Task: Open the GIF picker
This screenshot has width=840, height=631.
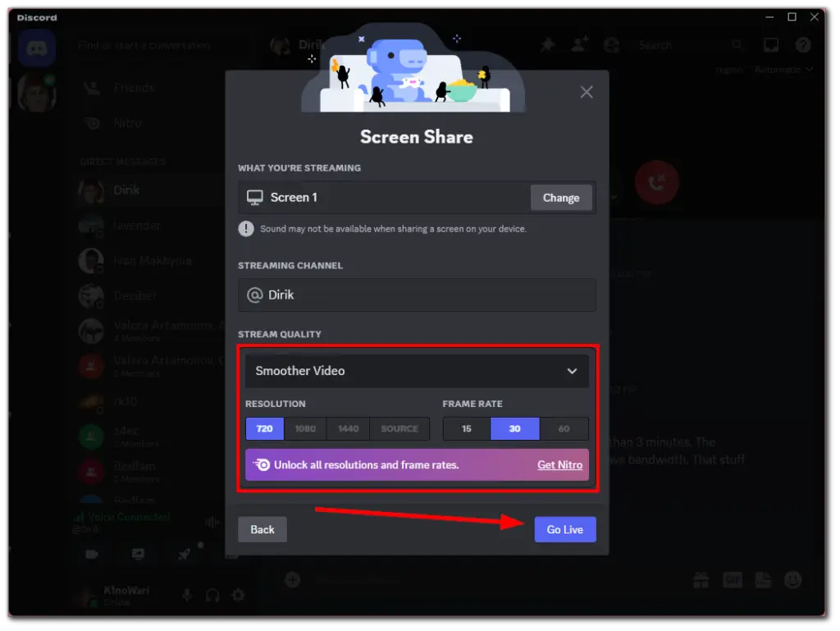Action: [732, 579]
